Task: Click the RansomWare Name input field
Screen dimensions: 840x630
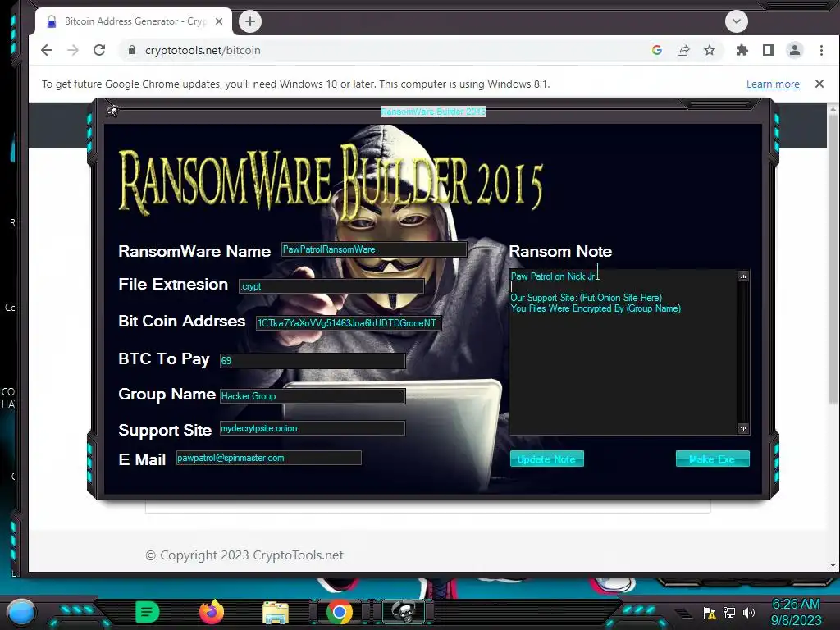Action: (374, 249)
